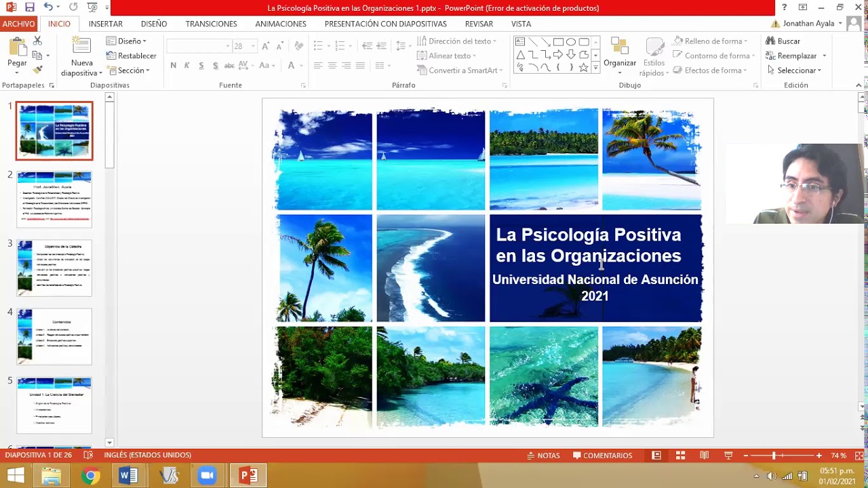Open the DISEÑO ribbon tab
Screen dimensions: 868x488
[x=154, y=24]
